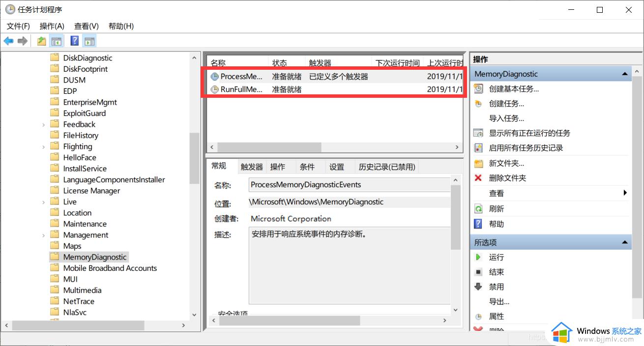The image size is (644, 346).
Task: Click the MemoryDiagnostic folder icon in tree
Action: coord(55,257)
